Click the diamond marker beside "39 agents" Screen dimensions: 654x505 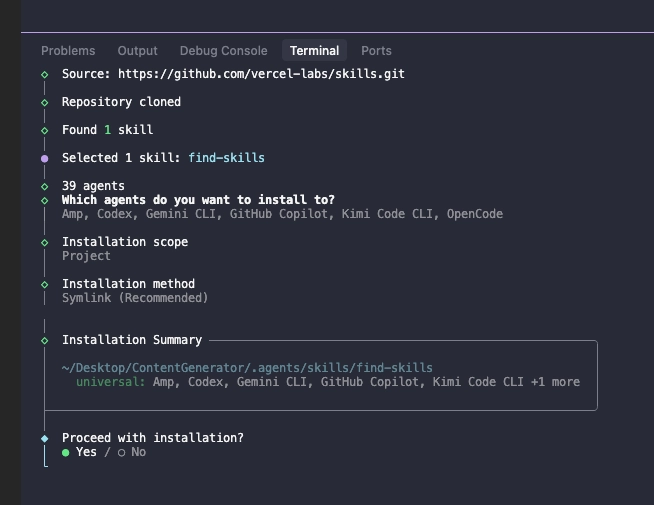45,186
